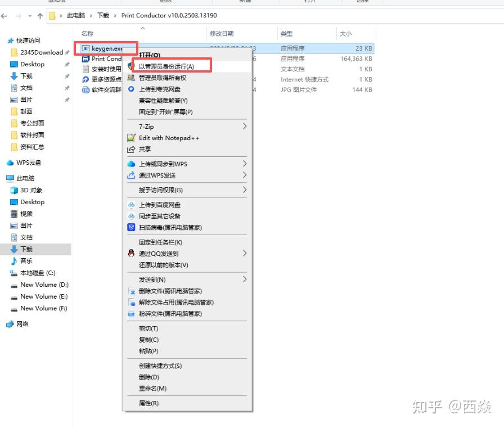Screen dimensions: 504x428
Task: Open 兼容性疑难解答(Y) entry
Action: [x=163, y=101]
